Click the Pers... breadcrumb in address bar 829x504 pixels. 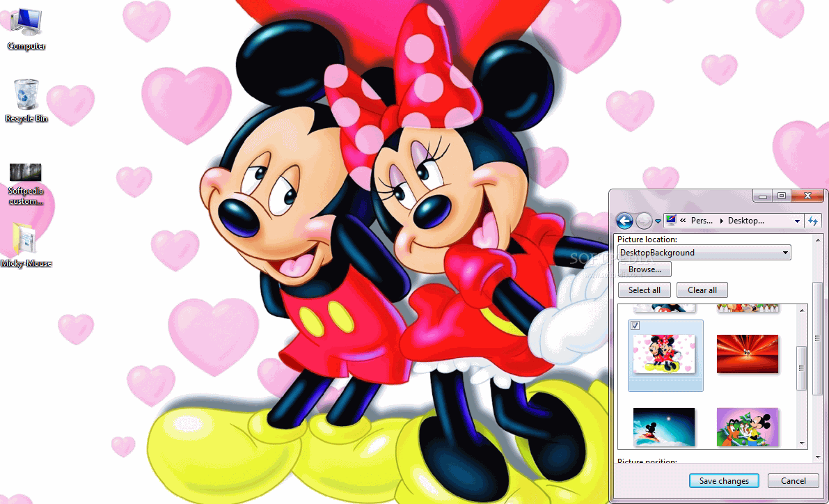point(702,221)
